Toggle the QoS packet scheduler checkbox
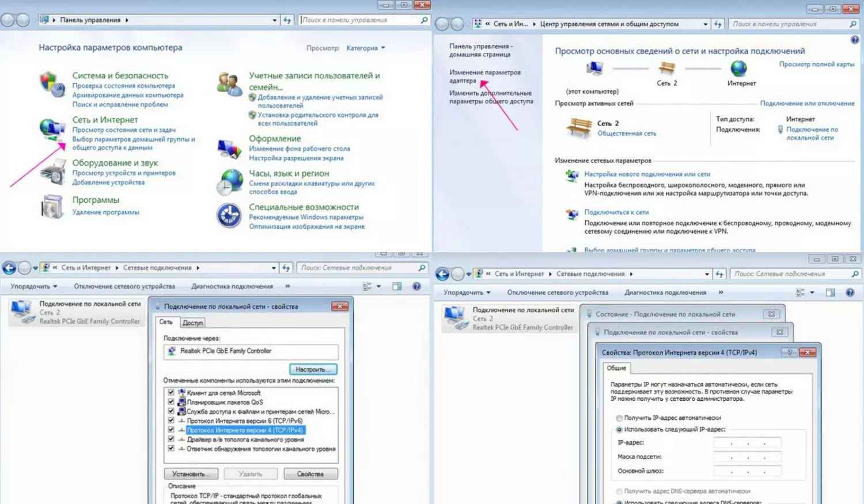This screenshot has width=864, height=504. [171, 402]
